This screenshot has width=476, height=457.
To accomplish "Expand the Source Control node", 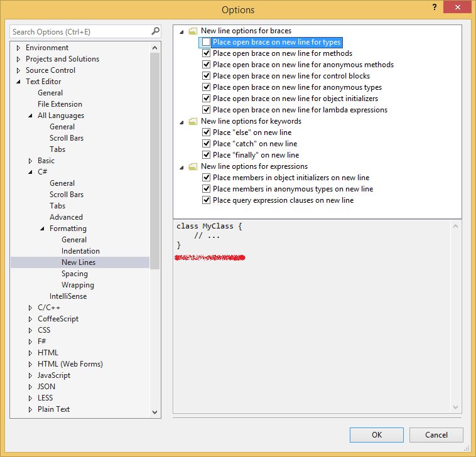I will (x=18, y=70).
